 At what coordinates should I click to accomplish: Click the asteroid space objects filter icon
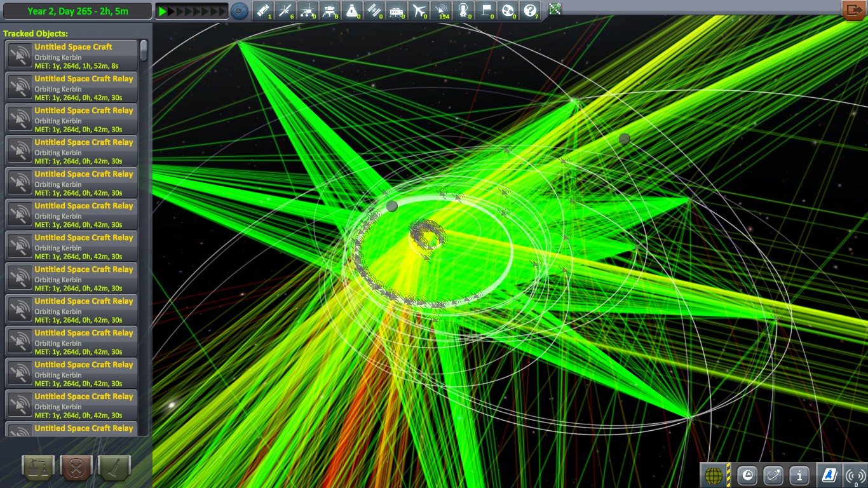pyautogui.click(x=508, y=11)
